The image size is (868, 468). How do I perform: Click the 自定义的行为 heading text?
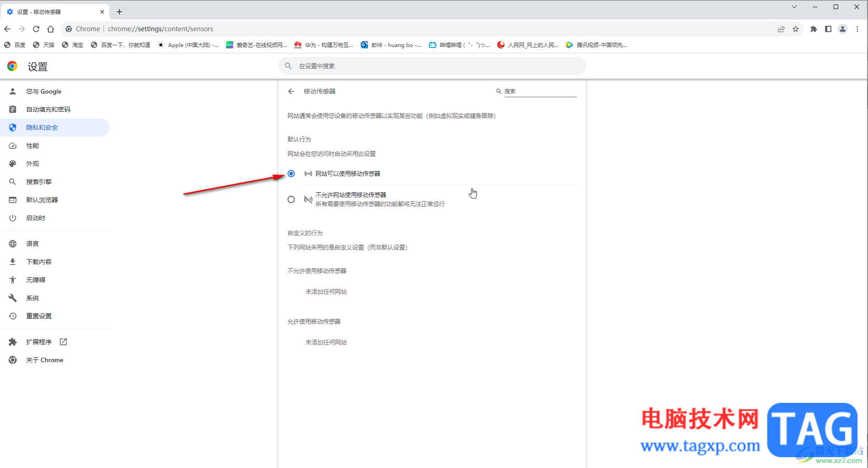tap(305, 233)
